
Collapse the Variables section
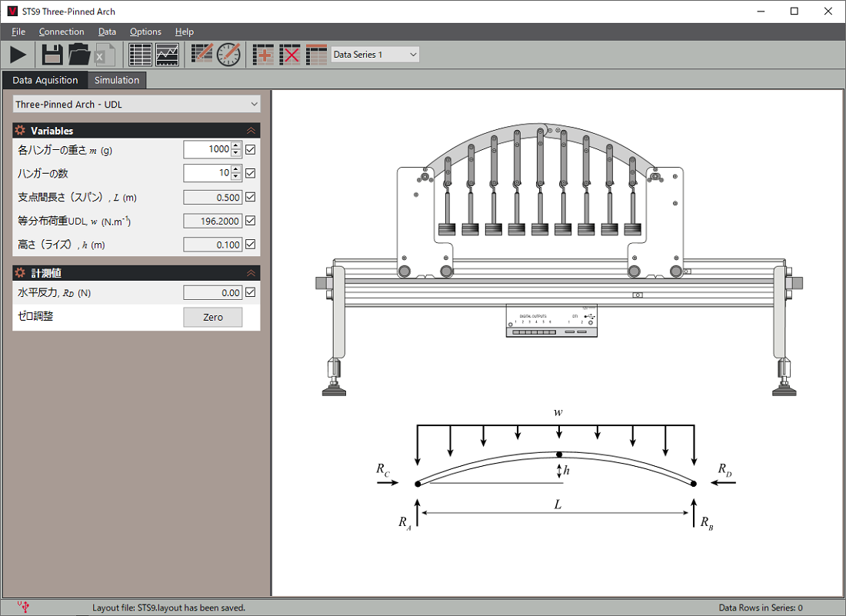click(x=251, y=131)
